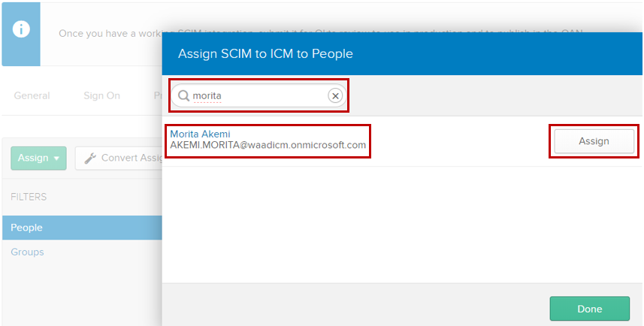Click the green Done button
This screenshot has height=326, width=644.
[589, 309]
